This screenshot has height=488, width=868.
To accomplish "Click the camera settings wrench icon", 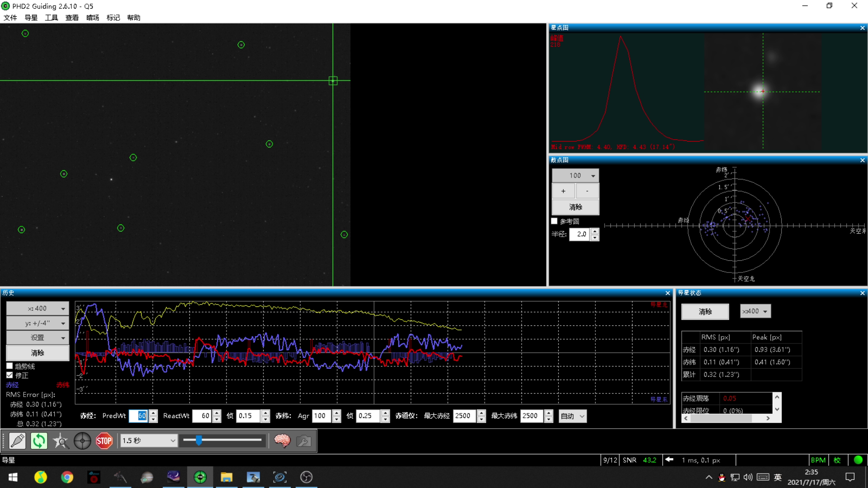I will [304, 441].
